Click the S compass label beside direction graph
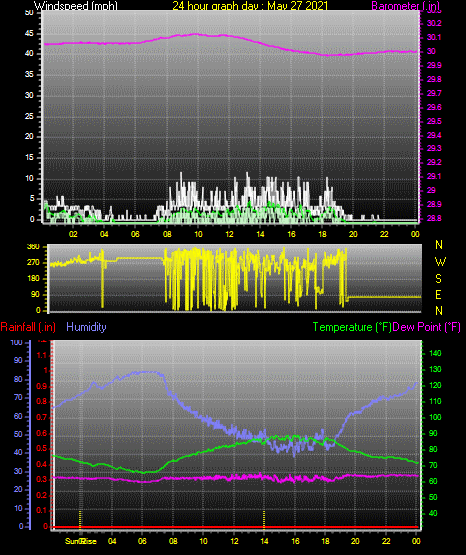Viewport: 466px width, 555px height. [438, 279]
